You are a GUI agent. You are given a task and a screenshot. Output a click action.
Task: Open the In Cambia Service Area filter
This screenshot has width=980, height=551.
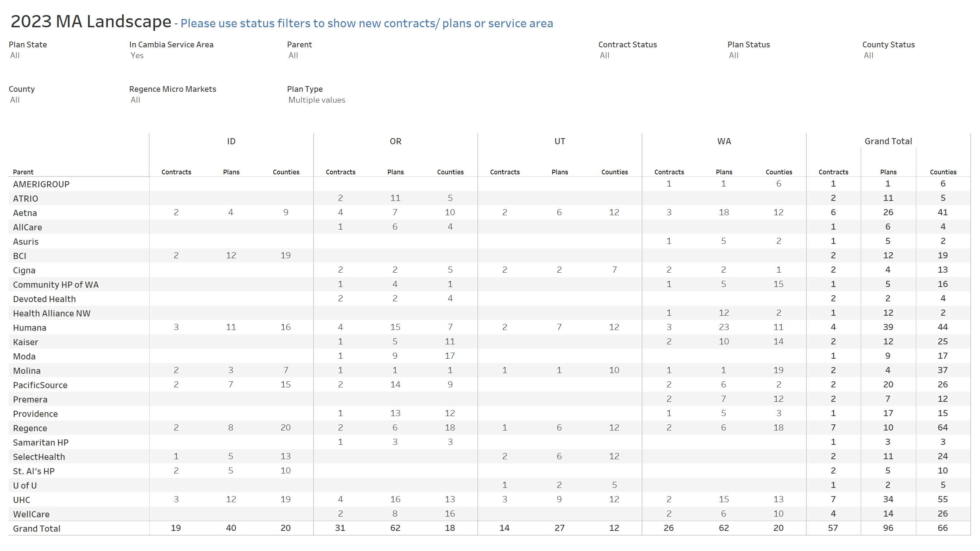coord(137,56)
